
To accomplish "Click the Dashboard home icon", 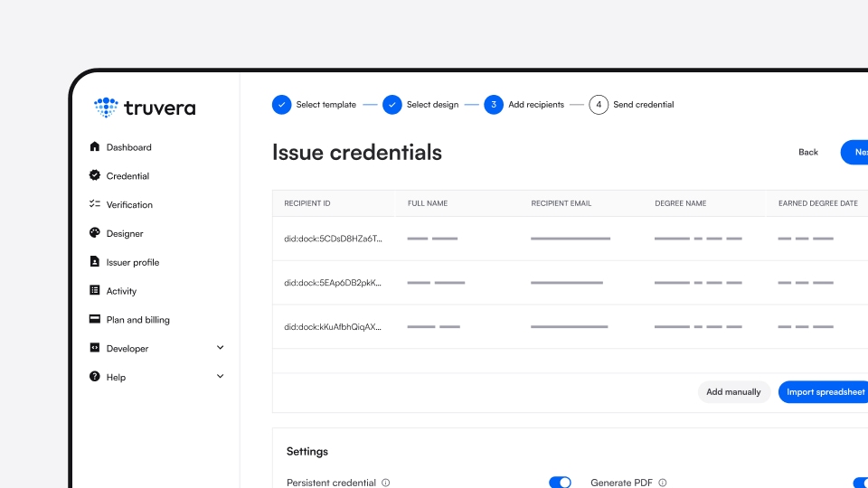I will click(95, 147).
